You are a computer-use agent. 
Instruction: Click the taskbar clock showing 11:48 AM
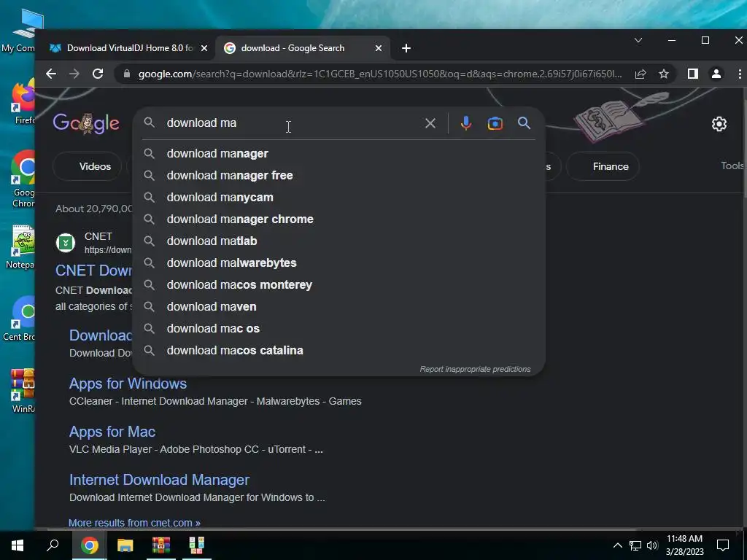684,545
